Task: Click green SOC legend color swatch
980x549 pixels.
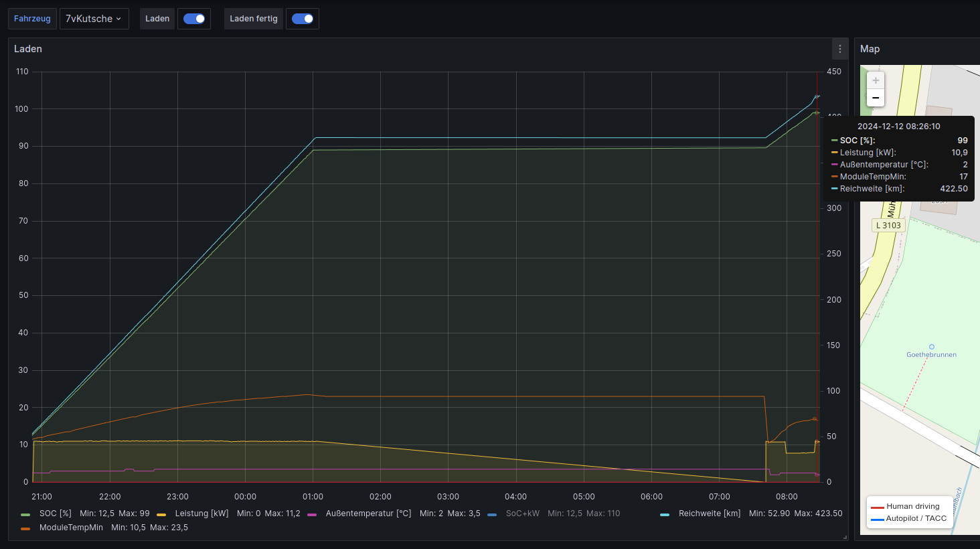Action: [x=25, y=514]
